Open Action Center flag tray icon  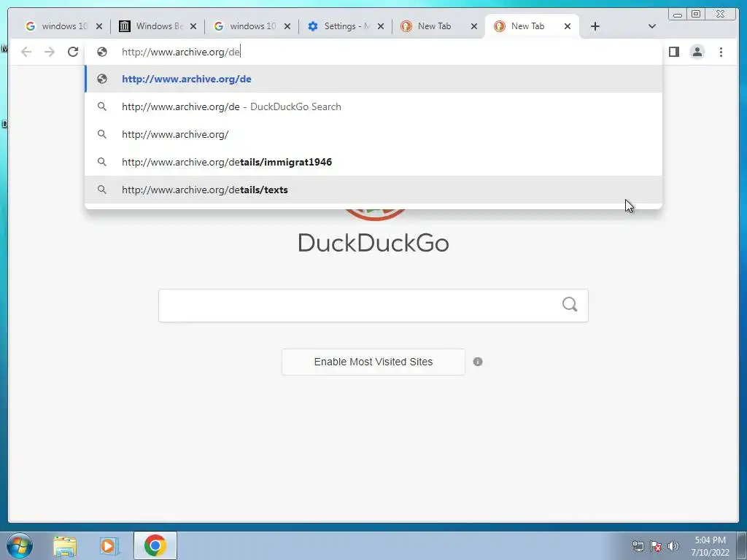coord(656,545)
